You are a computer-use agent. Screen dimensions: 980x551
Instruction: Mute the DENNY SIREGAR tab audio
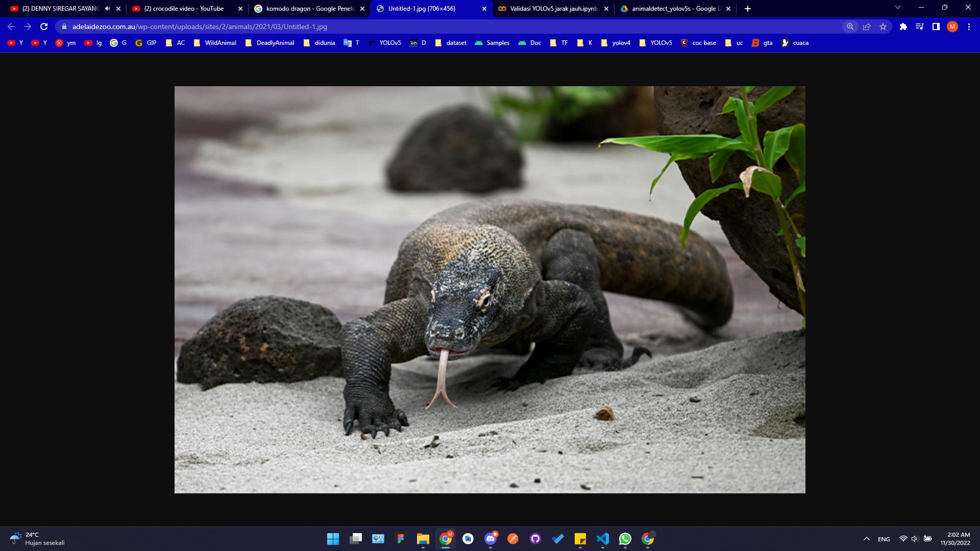[x=107, y=9]
